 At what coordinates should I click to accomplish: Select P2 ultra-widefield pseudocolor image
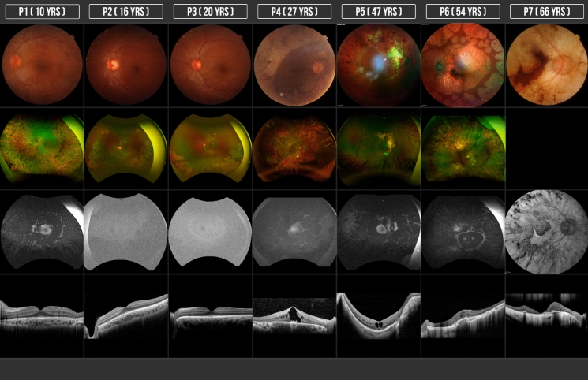(126, 149)
